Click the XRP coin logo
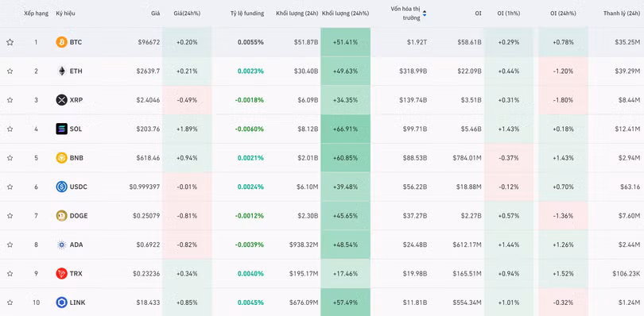644x316 pixels. click(61, 100)
